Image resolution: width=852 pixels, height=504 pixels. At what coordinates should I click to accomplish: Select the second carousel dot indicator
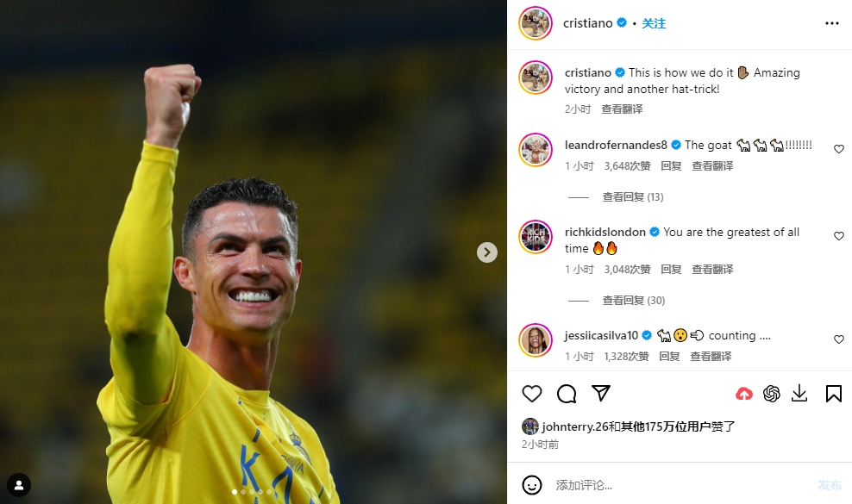click(243, 492)
